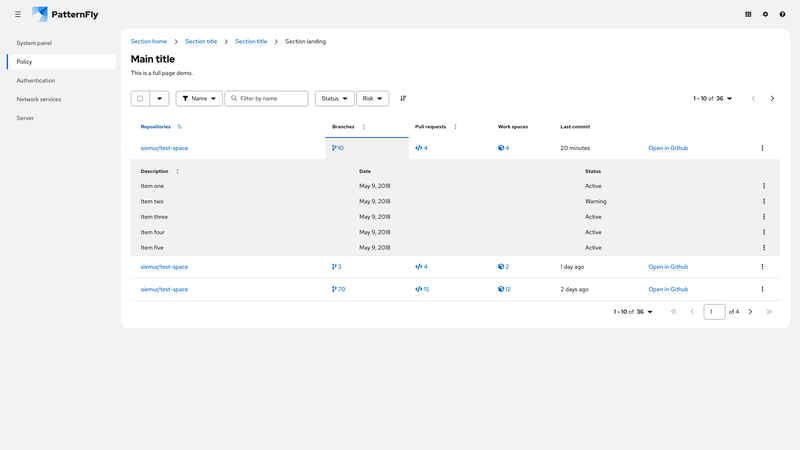Expand branches cell showing 70
Viewport: 800px width, 450px height.
[338, 289]
